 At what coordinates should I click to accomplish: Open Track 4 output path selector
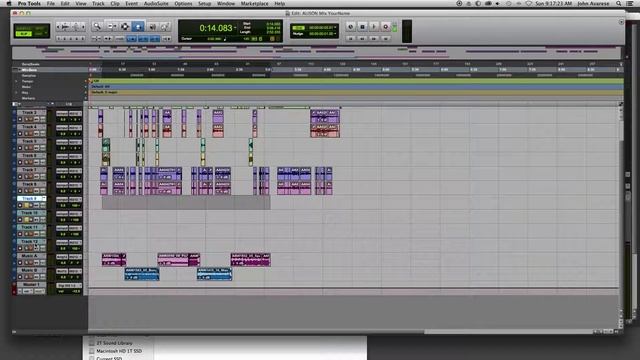pos(75,127)
